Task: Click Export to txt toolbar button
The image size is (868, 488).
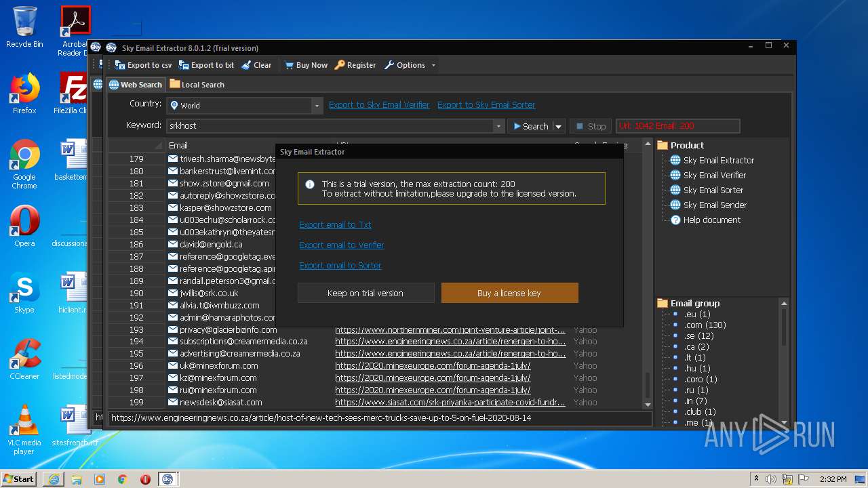Action: (x=206, y=65)
